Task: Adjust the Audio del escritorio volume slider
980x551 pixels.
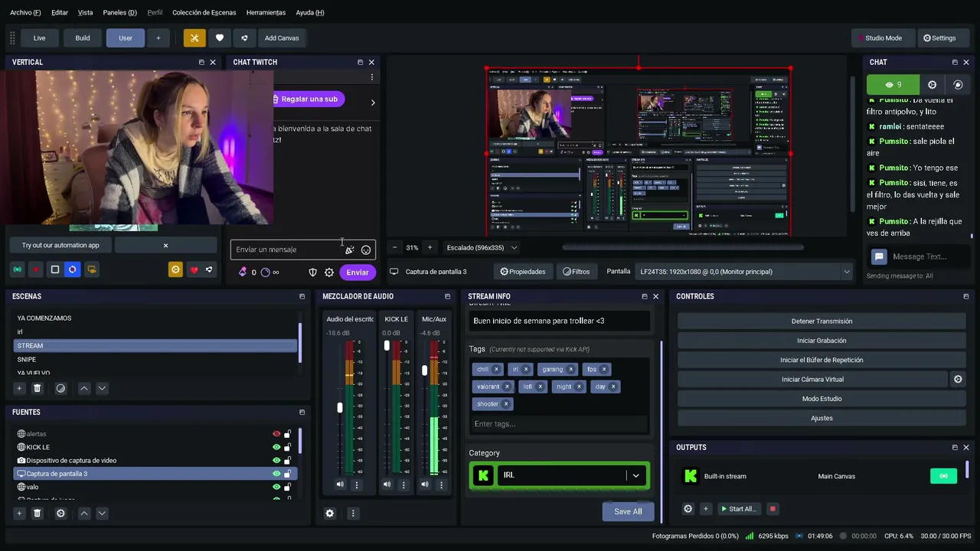Action: pos(340,407)
